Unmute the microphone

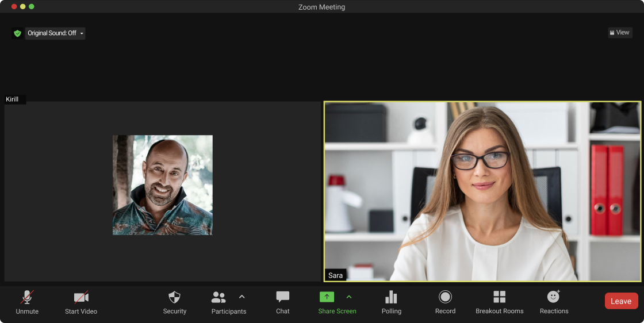(27, 298)
